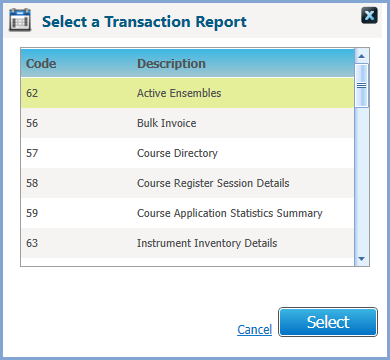Image resolution: width=390 pixels, height=360 pixels.
Task: Click code 63 cell
Action: (32, 243)
